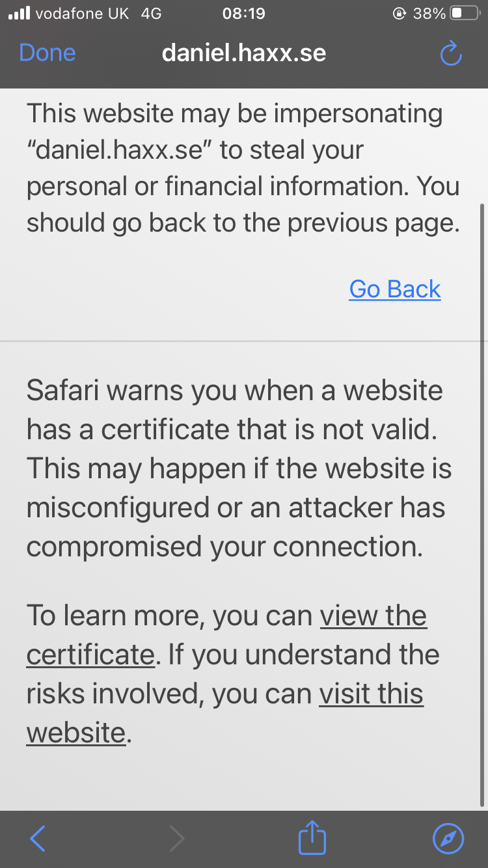
Task: Tap the battery icon in status bar
Action: [465, 14]
